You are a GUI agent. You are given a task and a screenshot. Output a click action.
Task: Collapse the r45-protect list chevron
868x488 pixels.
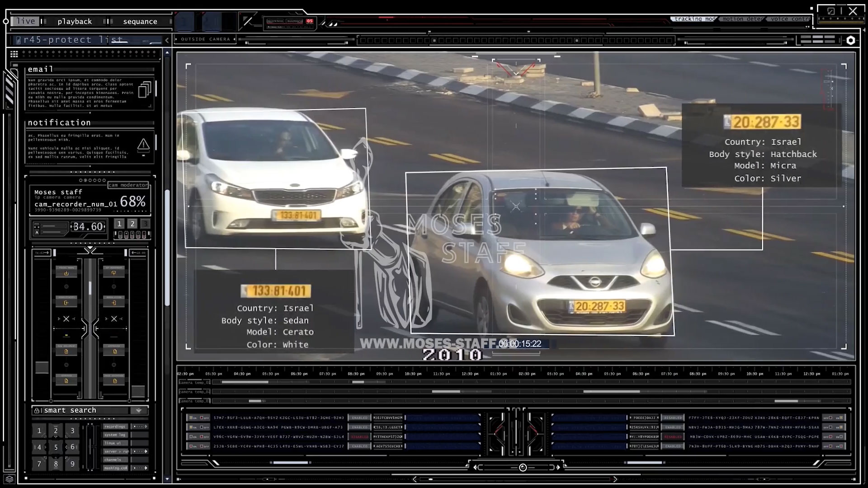point(167,40)
